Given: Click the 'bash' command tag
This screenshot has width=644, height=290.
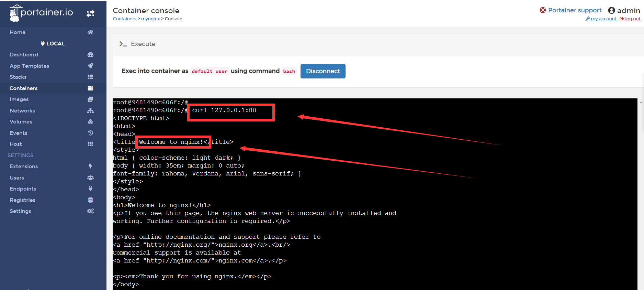Looking at the screenshot, I should point(289,71).
